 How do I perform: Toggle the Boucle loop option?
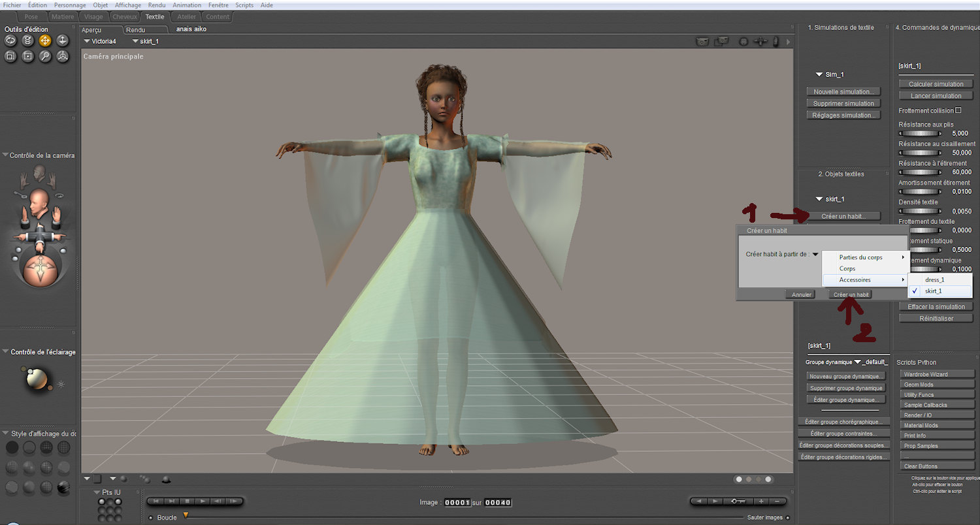(150, 518)
